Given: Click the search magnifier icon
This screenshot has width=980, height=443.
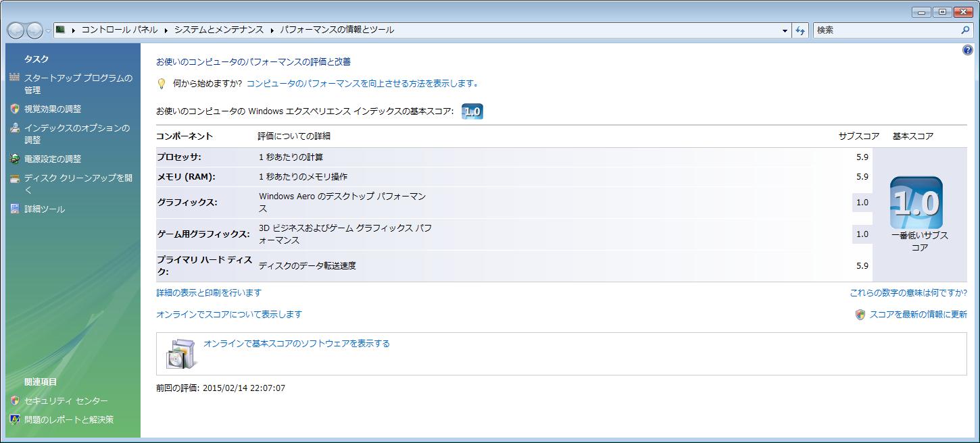Looking at the screenshot, I should [965, 30].
